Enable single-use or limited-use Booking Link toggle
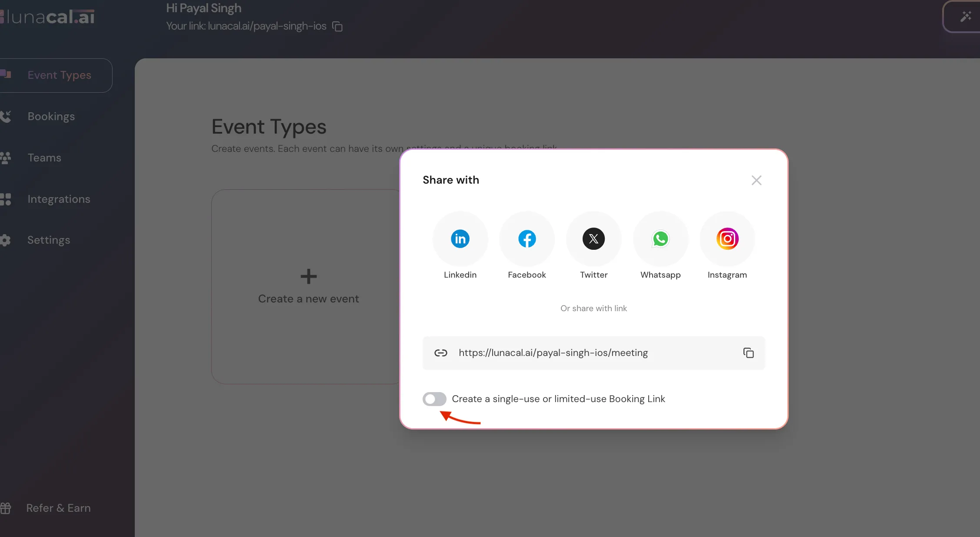 (434, 399)
